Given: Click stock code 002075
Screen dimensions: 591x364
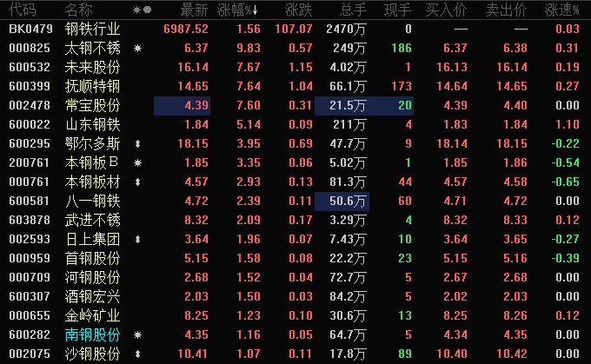Looking at the screenshot, I should (30, 354).
